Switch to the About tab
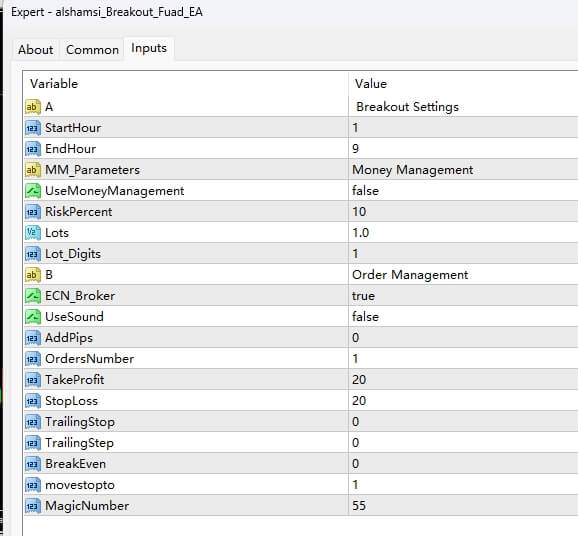Screen dimensions: 578x536 (x=36, y=50)
